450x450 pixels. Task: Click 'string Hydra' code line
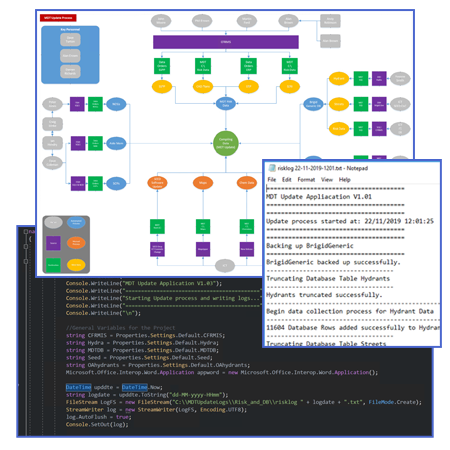tap(142, 343)
